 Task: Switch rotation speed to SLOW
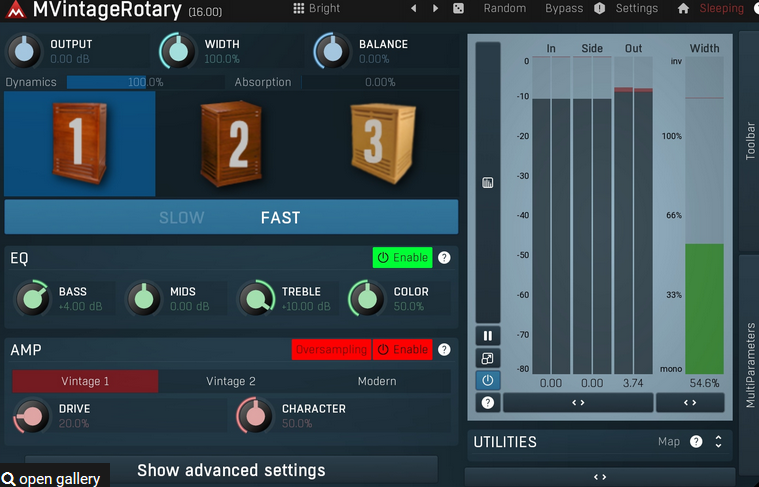click(x=182, y=217)
